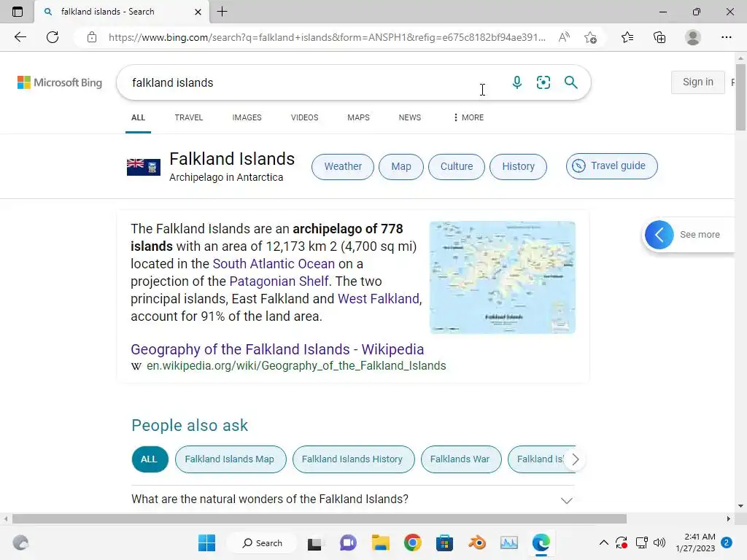This screenshot has height=560, width=747.
Task: Click the Falkland Islands flag image
Action: 144,167
